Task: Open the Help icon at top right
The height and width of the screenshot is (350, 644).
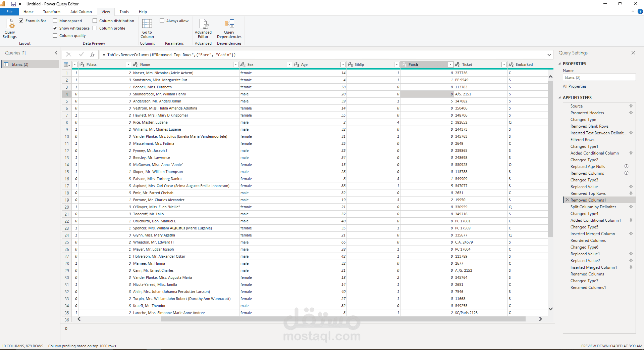Action: pos(640,11)
